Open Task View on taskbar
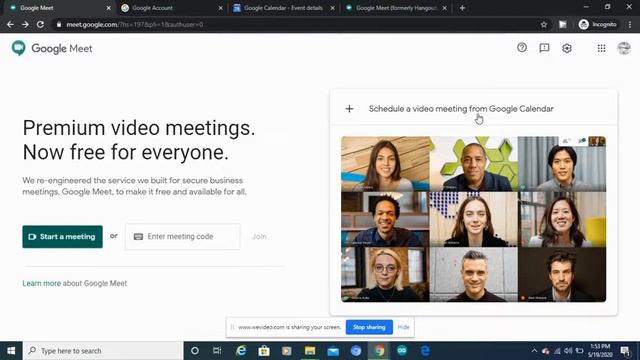The image size is (640, 360). pos(217,351)
